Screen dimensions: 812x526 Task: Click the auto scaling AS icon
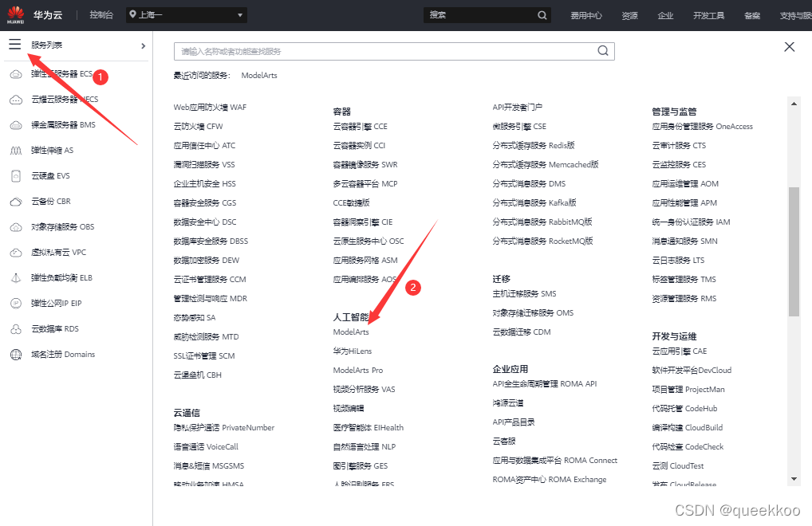[x=16, y=151]
